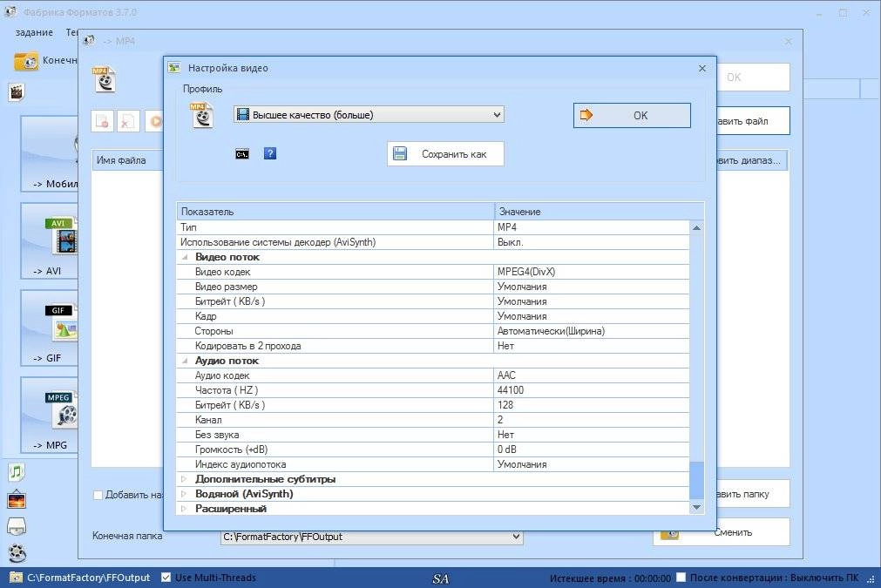The height and width of the screenshot is (588, 881).
Task: Click the orange play icon in MP4 window toolbar
Action: pos(155,121)
